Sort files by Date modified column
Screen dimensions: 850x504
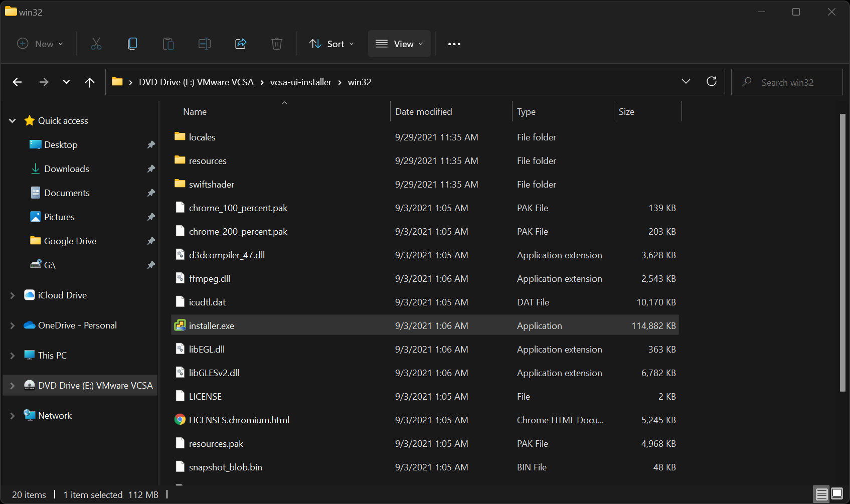click(424, 112)
